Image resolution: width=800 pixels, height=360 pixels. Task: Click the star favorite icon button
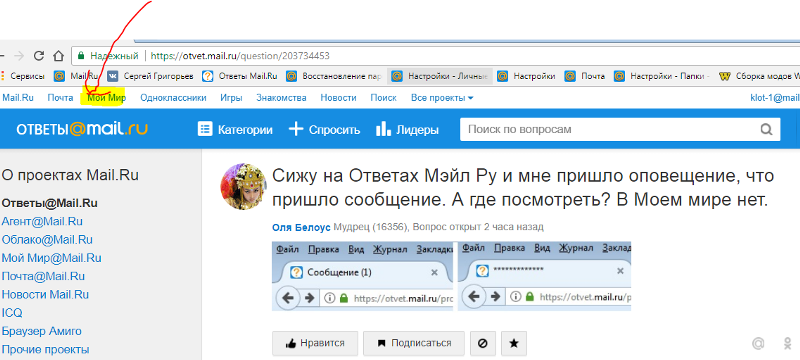(x=514, y=343)
